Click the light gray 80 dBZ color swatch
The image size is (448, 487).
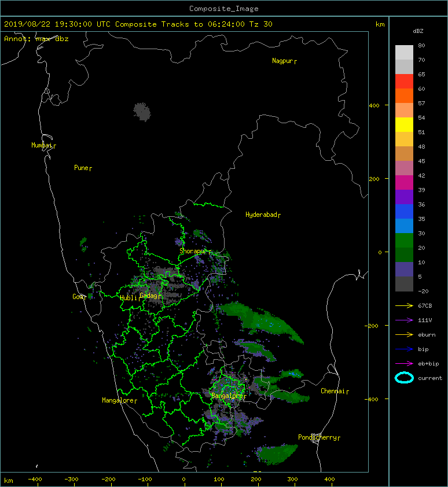tap(404, 52)
